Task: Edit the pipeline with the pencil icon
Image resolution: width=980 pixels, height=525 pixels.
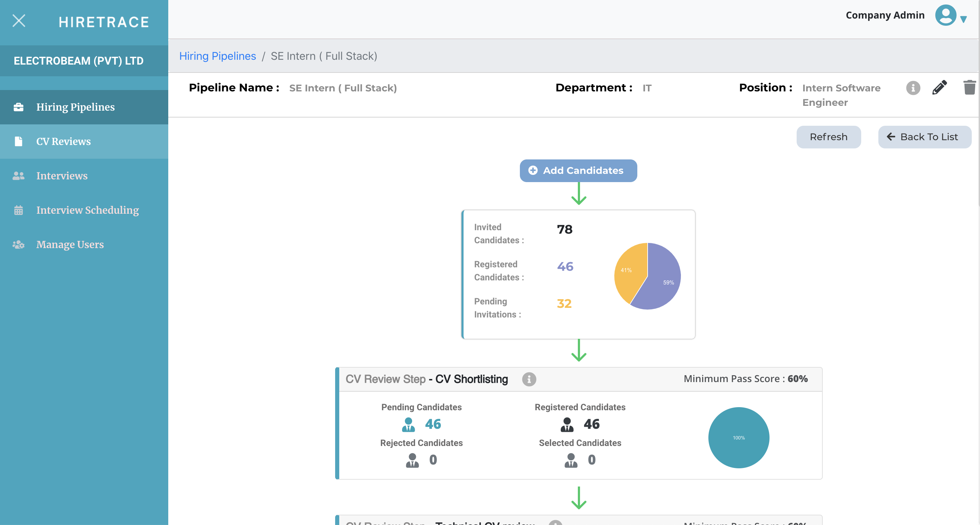Action: click(x=940, y=87)
